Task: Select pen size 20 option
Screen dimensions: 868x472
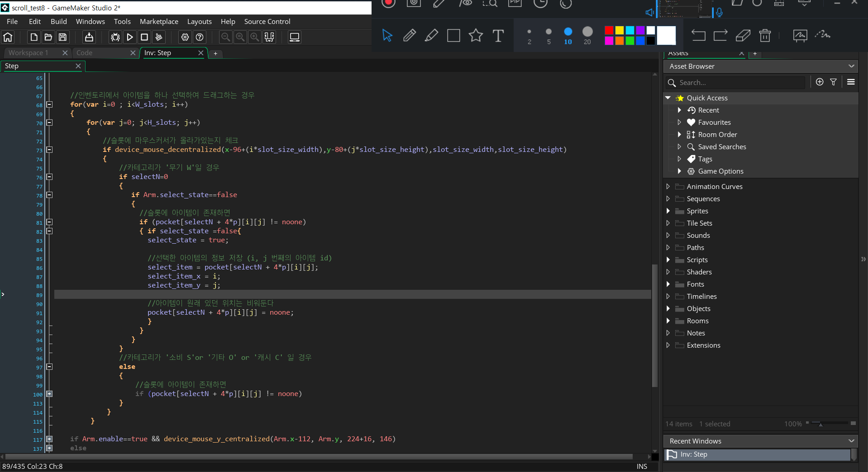Action: pyautogui.click(x=587, y=35)
